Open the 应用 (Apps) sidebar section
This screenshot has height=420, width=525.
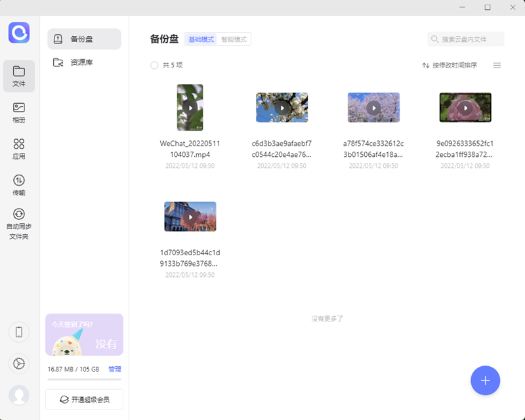click(x=19, y=148)
